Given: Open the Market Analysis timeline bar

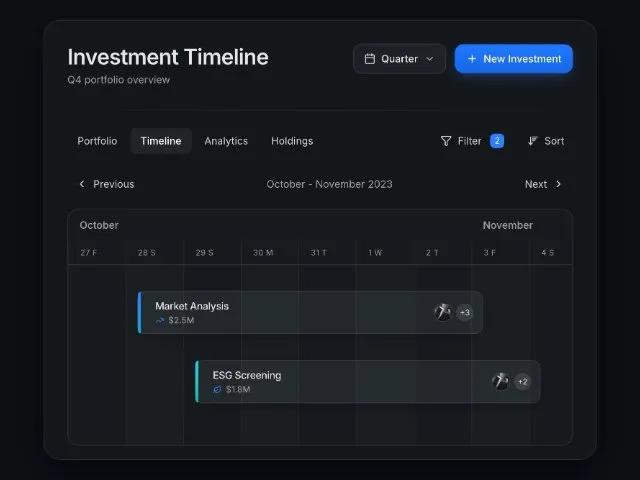Looking at the screenshot, I should click(310, 312).
